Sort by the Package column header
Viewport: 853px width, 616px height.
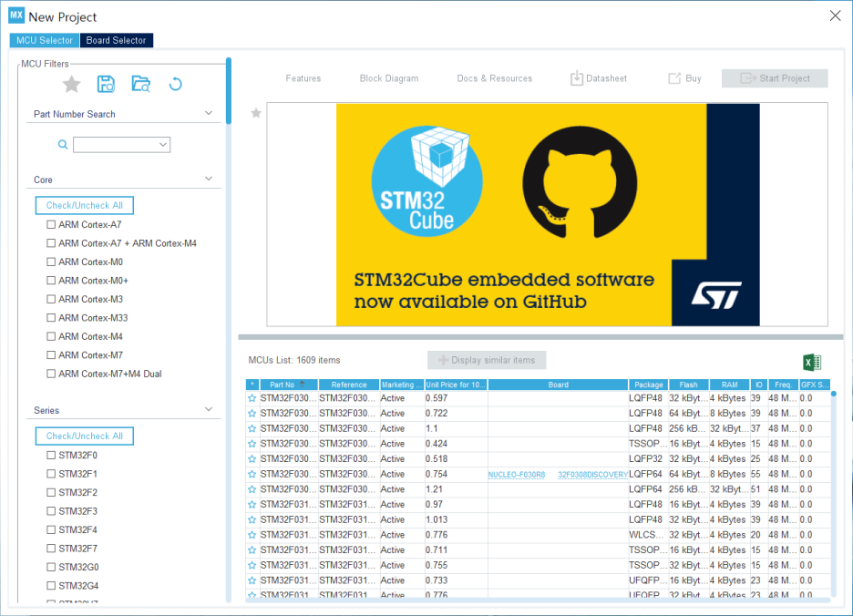point(649,385)
